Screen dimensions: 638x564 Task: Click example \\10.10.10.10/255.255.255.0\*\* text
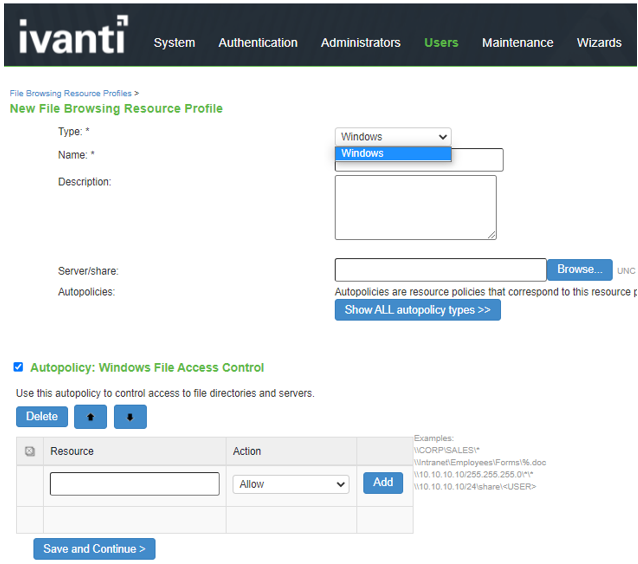click(473, 474)
